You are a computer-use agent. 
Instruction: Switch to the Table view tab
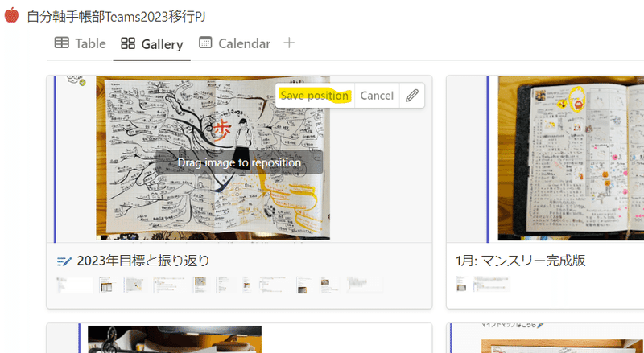tap(80, 43)
